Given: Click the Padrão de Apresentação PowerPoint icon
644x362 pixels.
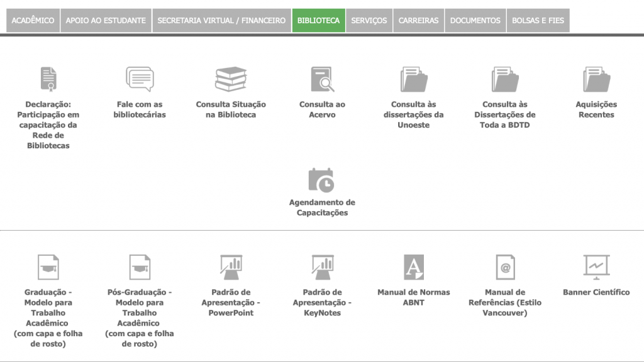Looking at the screenshot, I should click(x=231, y=267).
